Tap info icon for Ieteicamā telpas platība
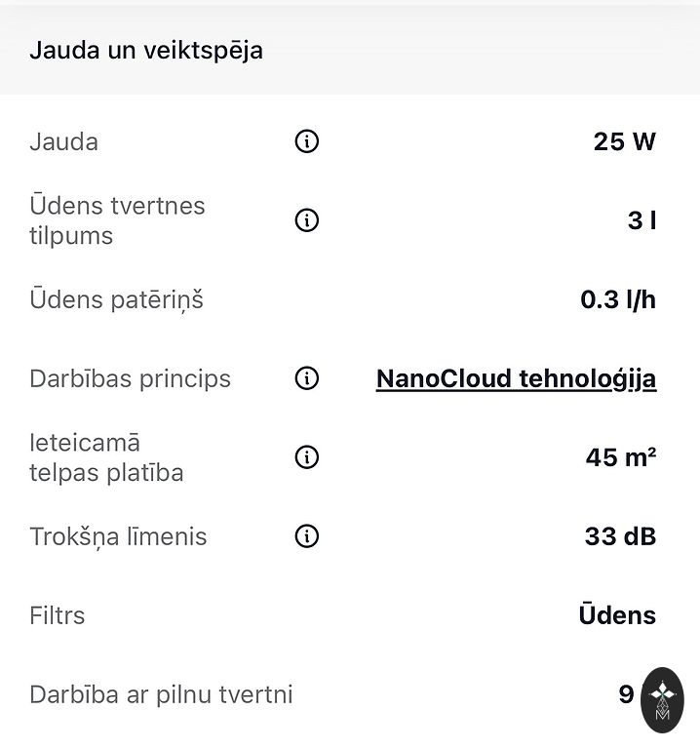Screen dimensions: 700x749 306,457
